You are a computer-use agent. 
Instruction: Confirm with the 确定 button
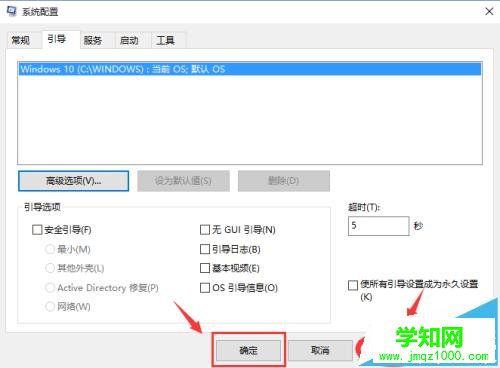pos(248,350)
